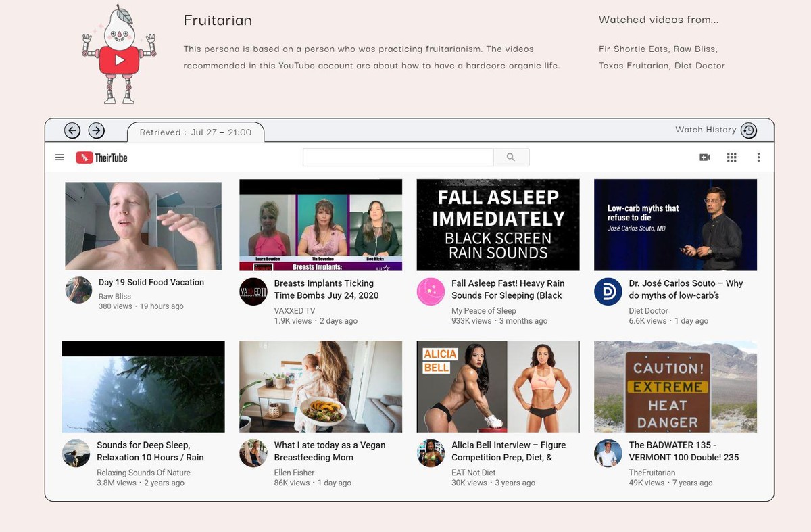Click the TheFruitarian channel name
This screenshot has width=811, height=532.
(x=652, y=473)
